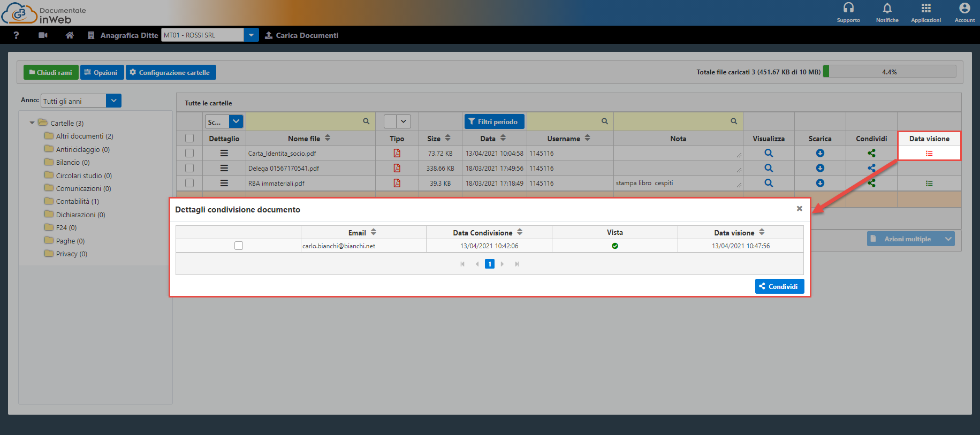This screenshot has height=435, width=980.
Task: Click PDF type icon of Carta_Identita_socio.pdf
Action: (397, 153)
